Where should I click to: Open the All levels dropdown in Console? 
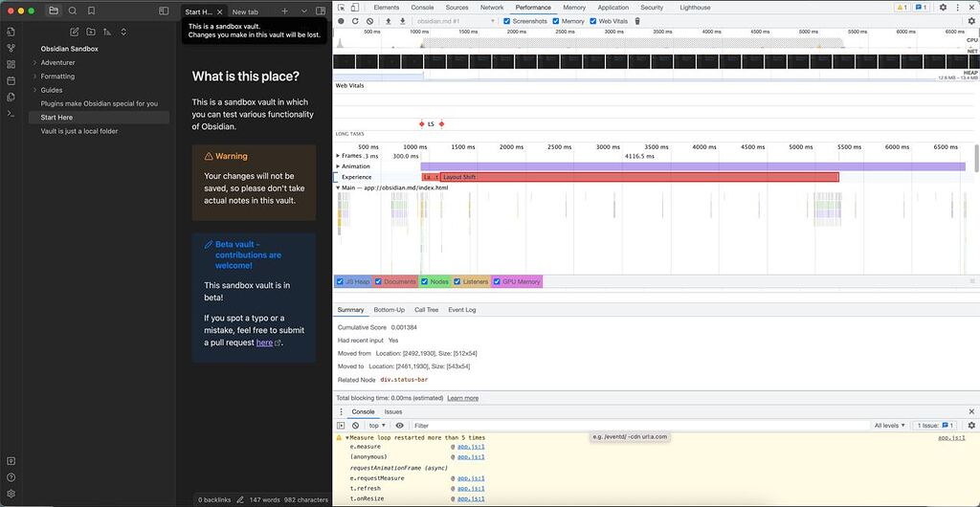890,425
